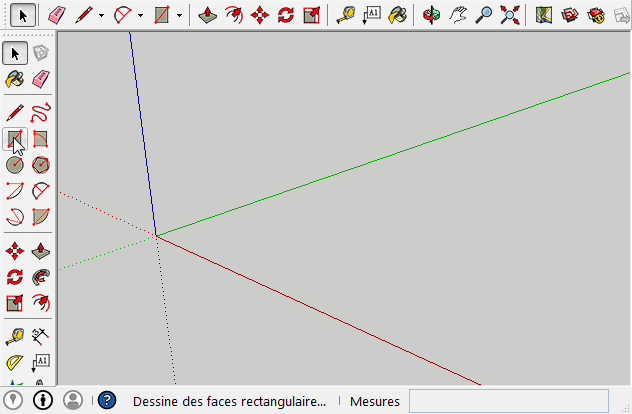Viewport: 632px width, 414px height.
Task: Click the 'Mesures' label
Action: point(375,402)
